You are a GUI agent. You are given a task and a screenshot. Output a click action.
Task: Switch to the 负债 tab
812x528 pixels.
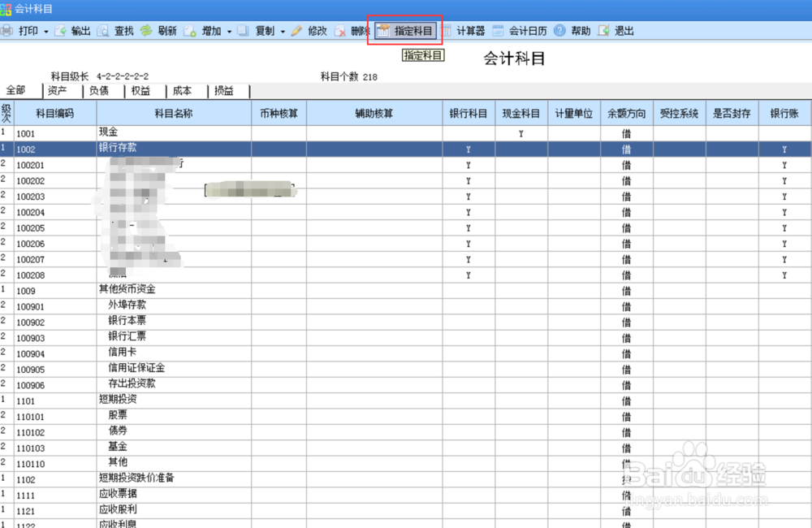(98, 91)
